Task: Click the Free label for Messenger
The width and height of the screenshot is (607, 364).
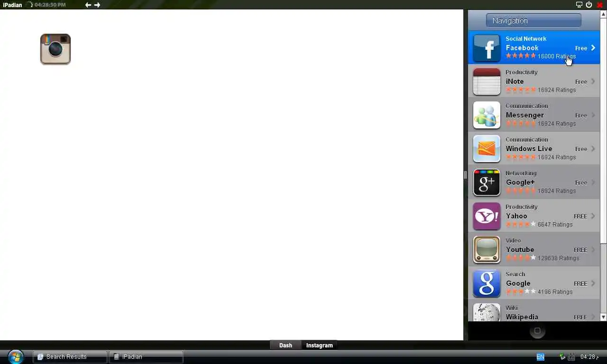Action: pos(581,115)
